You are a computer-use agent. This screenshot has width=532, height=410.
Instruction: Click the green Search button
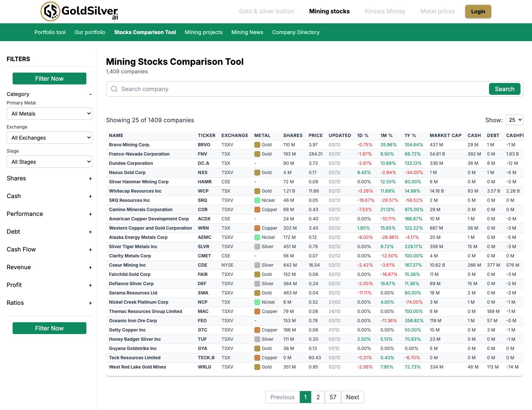[505, 89]
